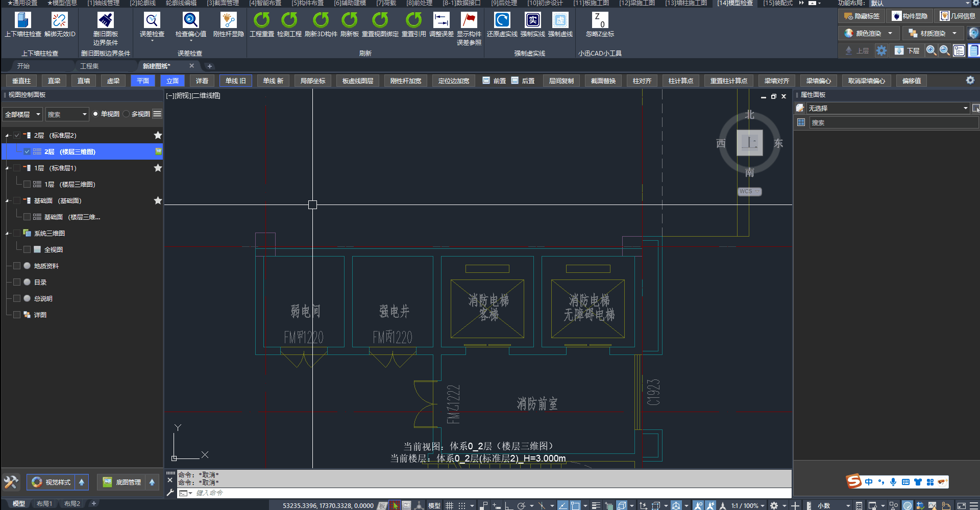
Task: Select the 多视图 radio button
Action: [x=126, y=114]
